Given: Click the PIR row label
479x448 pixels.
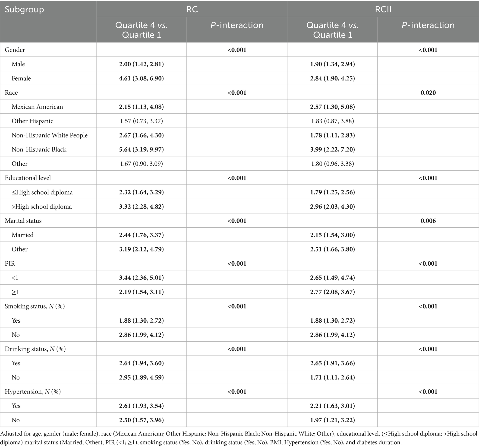Looking at the screenshot, I should coord(10,263).
